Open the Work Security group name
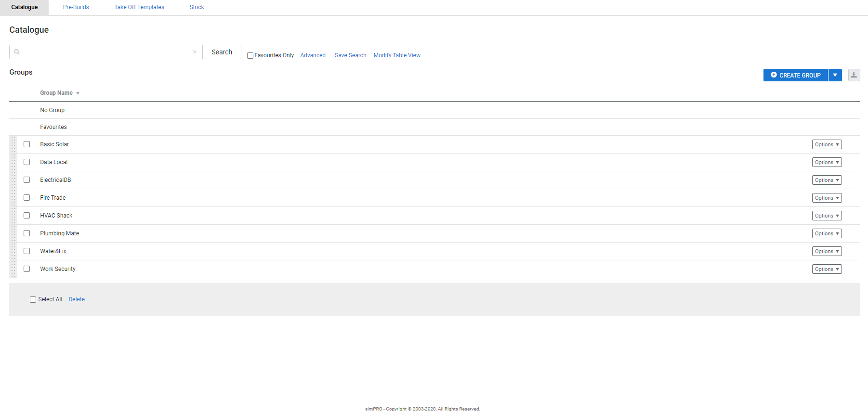868x411 pixels. (x=58, y=269)
